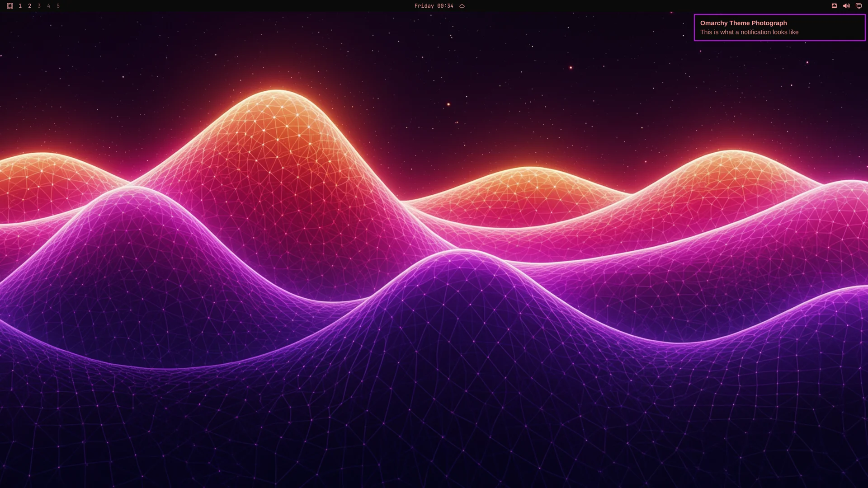868x488 pixels.
Task: Click the Friday 00:34 clock
Action: [x=434, y=6]
